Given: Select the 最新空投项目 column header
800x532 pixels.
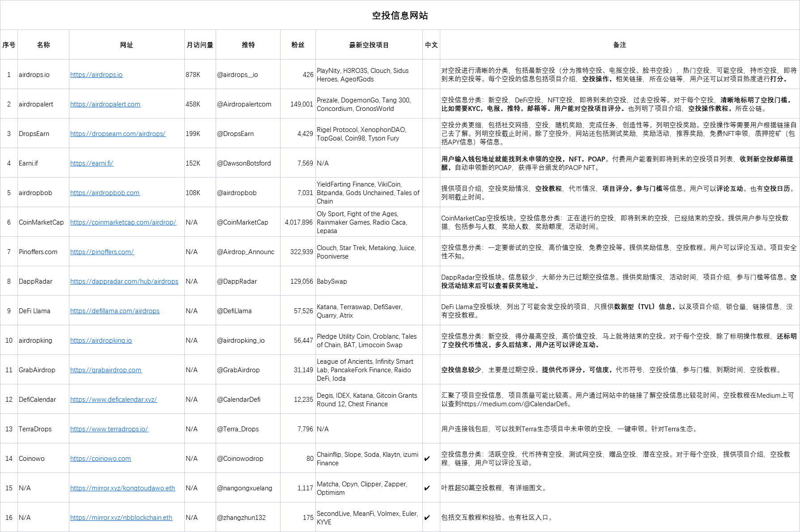Looking at the screenshot, I should 369,45.
